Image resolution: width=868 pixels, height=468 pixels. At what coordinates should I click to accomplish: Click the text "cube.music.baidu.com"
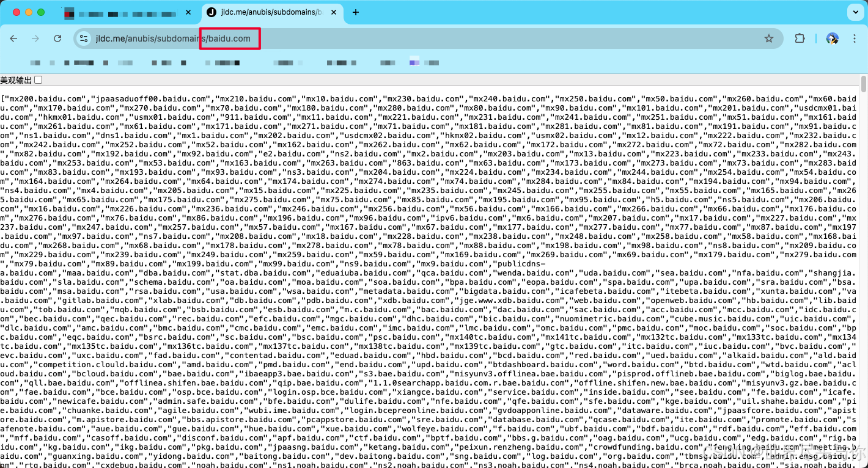[x=723, y=319]
